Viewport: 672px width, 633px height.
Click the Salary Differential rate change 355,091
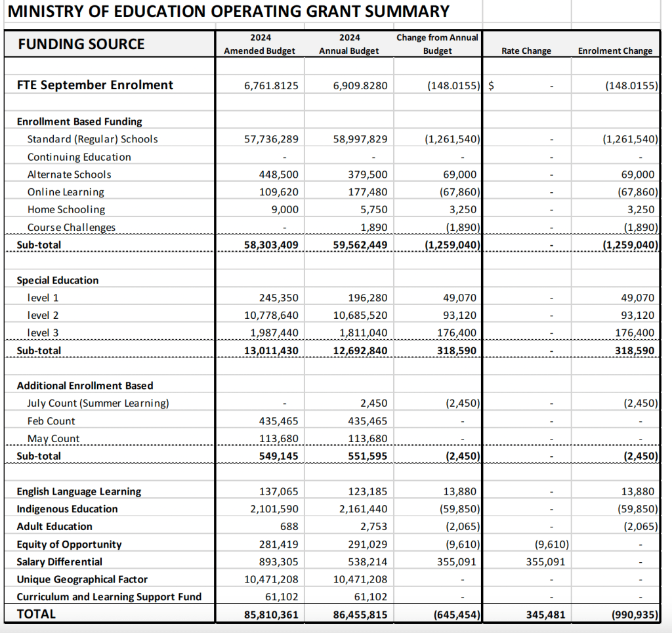pos(544,562)
